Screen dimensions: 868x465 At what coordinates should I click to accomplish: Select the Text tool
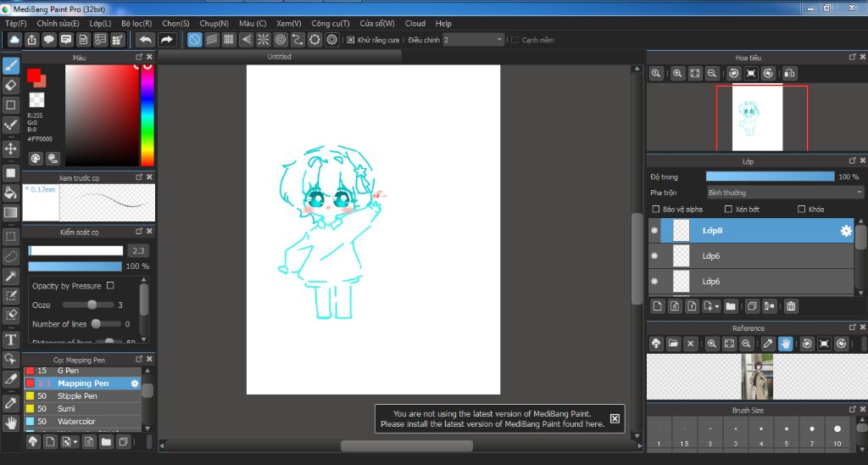click(x=10, y=339)
